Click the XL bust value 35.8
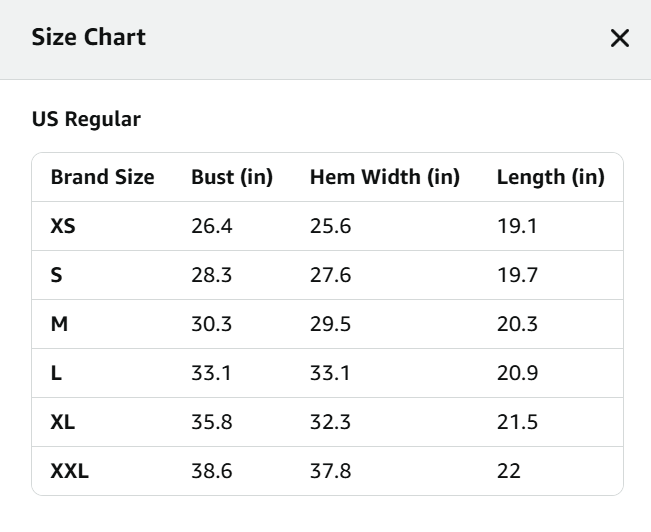The image size is (651, 532). tap(211, 422)
